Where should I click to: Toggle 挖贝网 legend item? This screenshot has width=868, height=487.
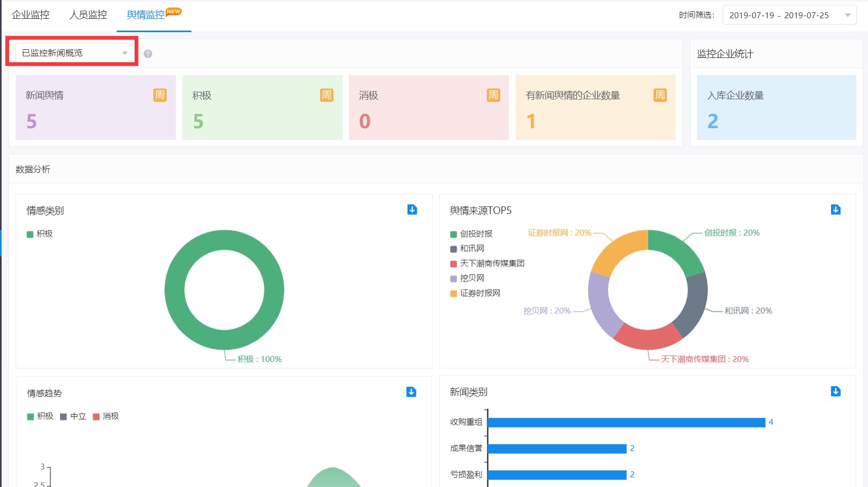[x=468, y=278]
